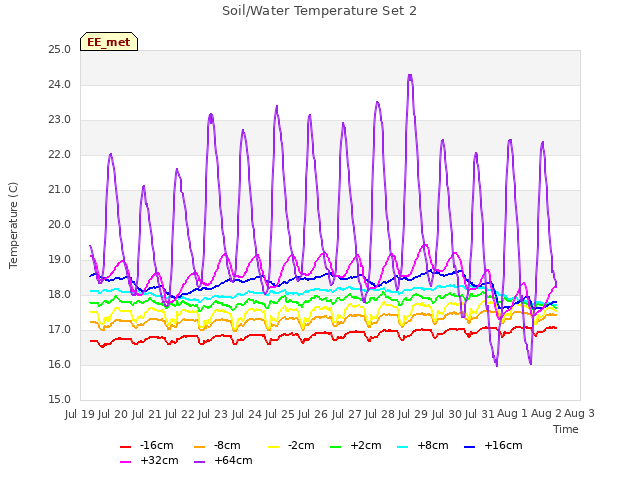Click the red -16cm legend swatch
640x480 pixels.
[x=125, y=447]
